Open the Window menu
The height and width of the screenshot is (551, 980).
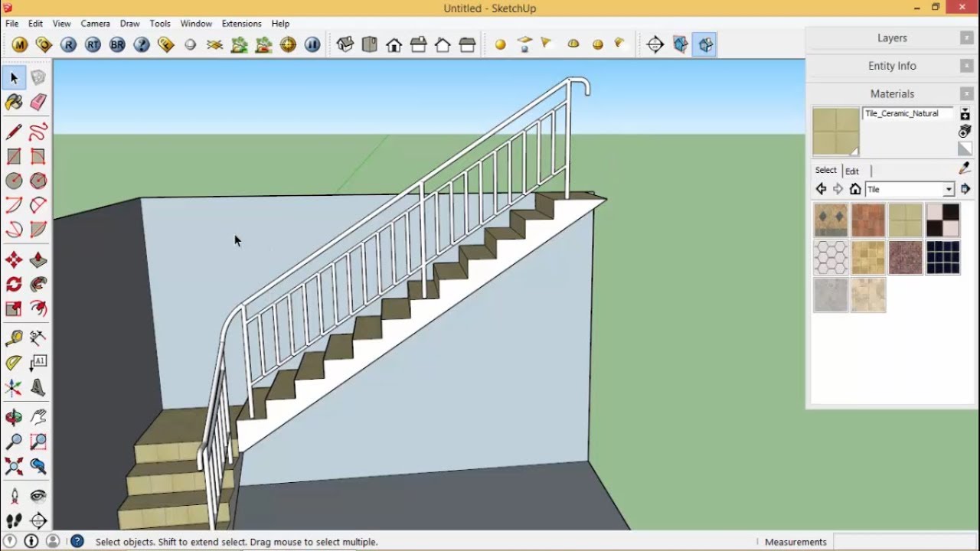[196, 24]
